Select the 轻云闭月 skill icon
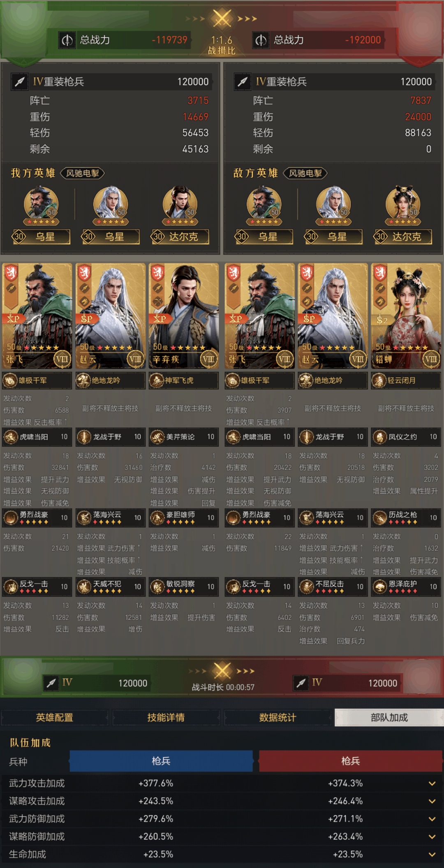The height and width of the screenshot is (868, 444). click(x=379, y=381)
